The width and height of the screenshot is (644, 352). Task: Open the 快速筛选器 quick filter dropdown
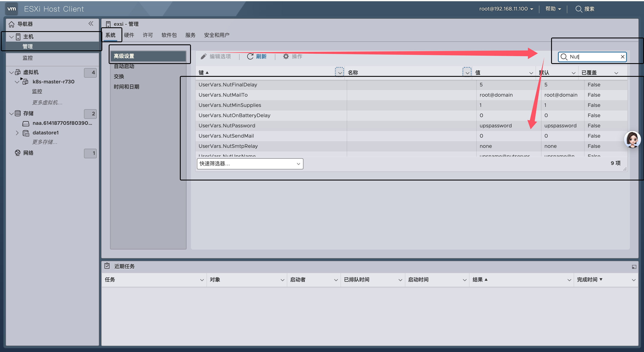(x=250, y=164)
